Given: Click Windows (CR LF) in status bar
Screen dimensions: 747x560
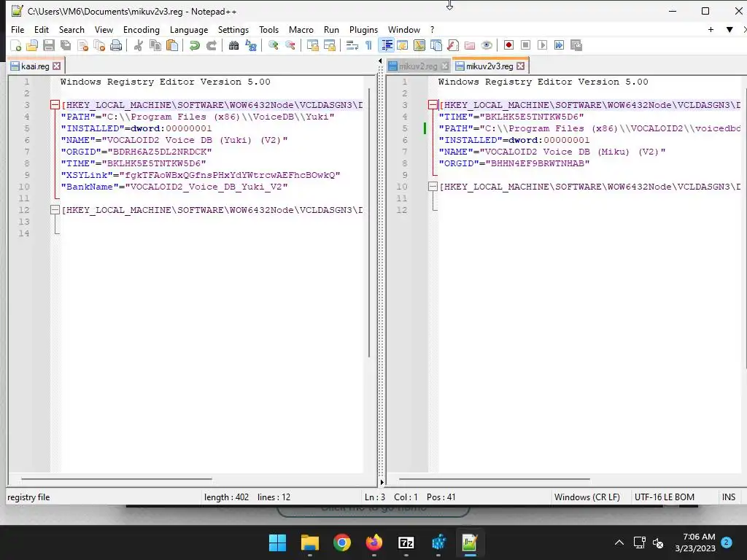Looking at the screenshot, I should (587, 497).
